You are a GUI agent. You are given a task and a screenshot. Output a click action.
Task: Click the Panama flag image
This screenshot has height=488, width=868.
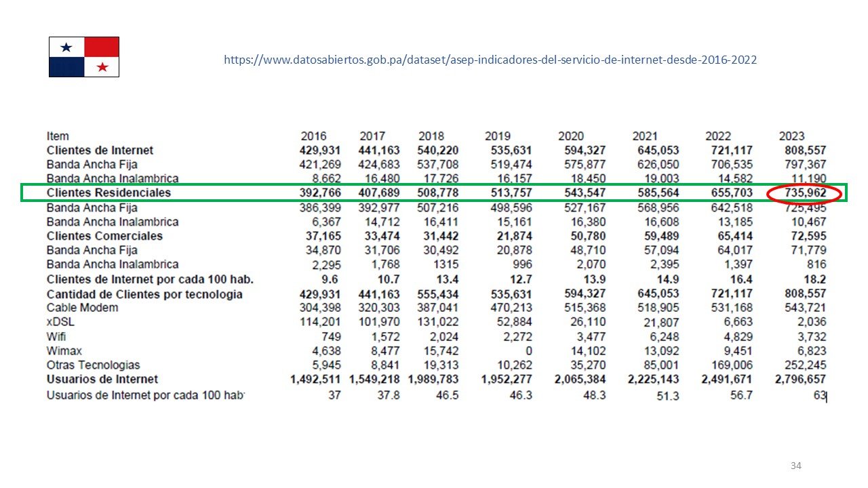[x=84, y=57]
